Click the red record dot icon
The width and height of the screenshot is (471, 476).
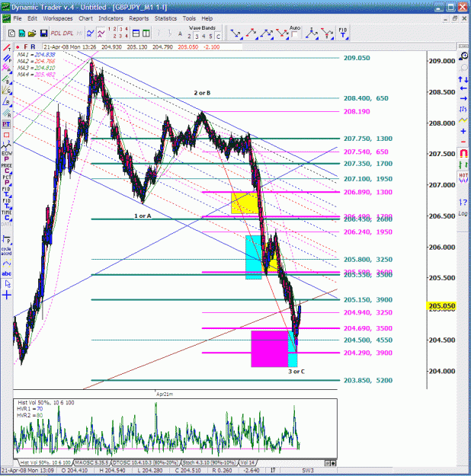coord(18,46)
